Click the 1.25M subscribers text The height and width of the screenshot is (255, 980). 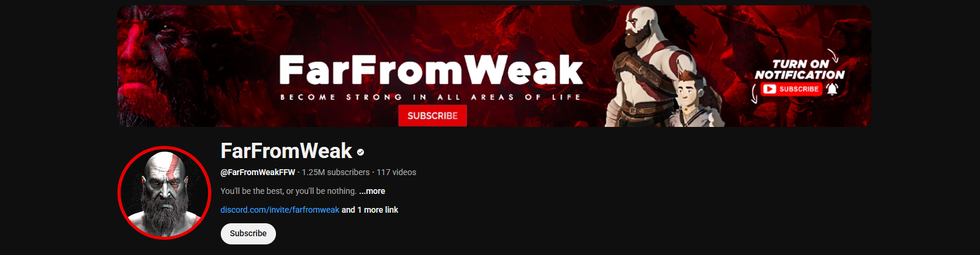click(x=336, y=172)
